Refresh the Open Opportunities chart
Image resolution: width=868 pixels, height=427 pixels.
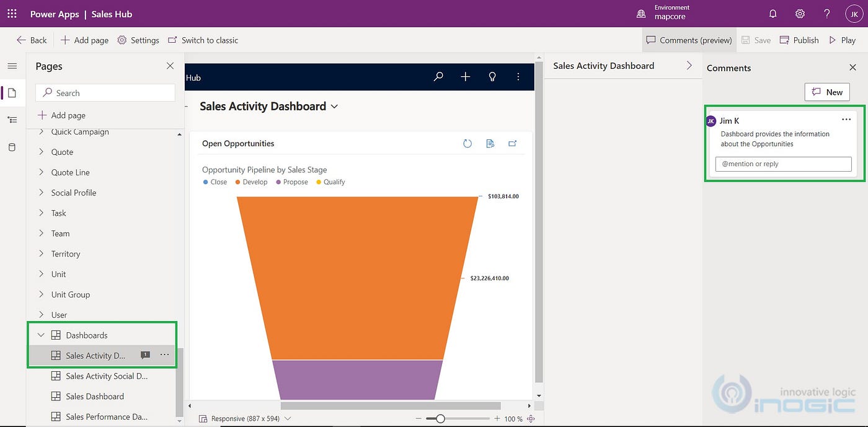[x=467, y=144]
